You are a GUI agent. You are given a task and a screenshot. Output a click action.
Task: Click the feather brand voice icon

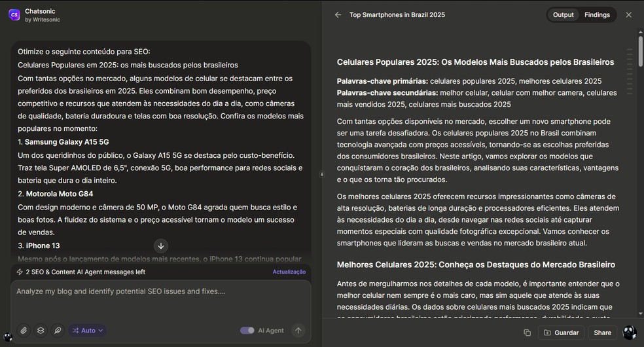[58, 330]
